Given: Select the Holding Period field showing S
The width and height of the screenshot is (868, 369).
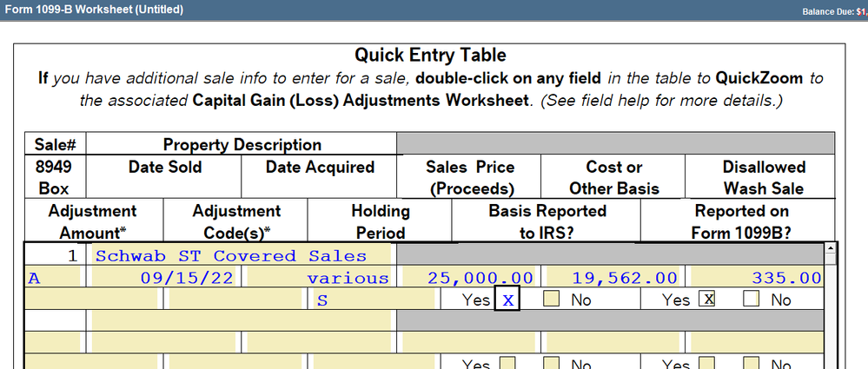Looking at the screenshot, I should click(374, 300).
